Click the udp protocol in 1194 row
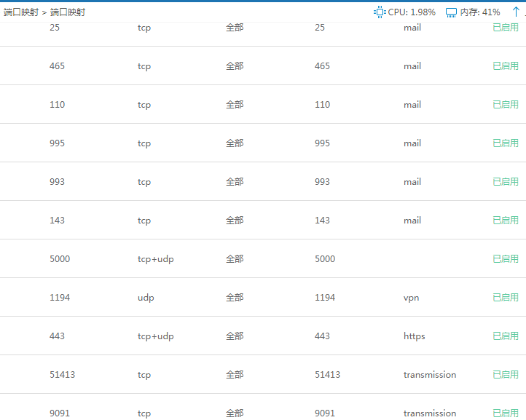Screen dimensions: 526x420 click(x=146, y=298)
